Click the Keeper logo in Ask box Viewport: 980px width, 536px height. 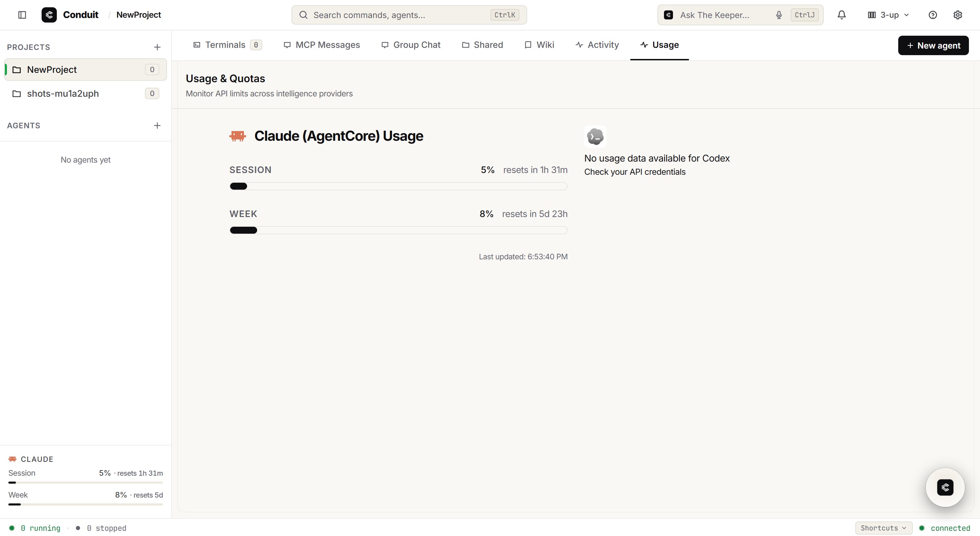[x=668, y=15]
